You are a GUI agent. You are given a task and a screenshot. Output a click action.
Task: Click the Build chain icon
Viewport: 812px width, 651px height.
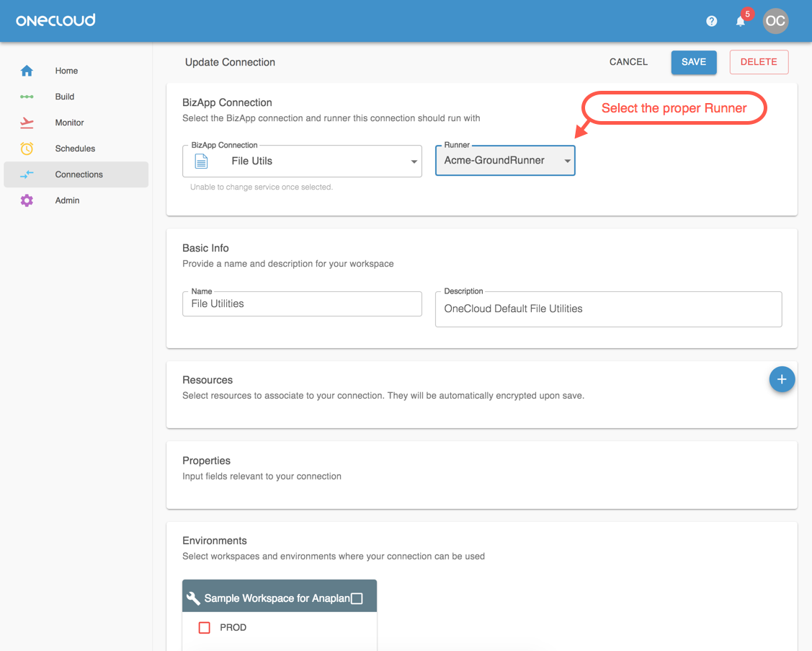(x=27, y=97)
